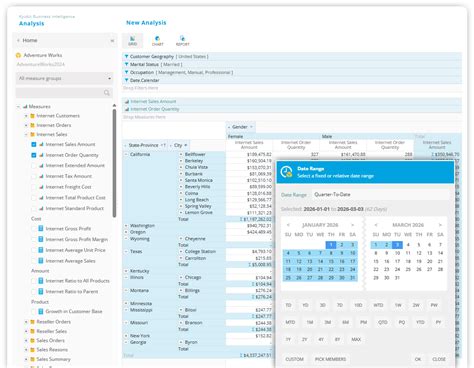
Task: Switch to the Chart view icon
Action: 157,40
